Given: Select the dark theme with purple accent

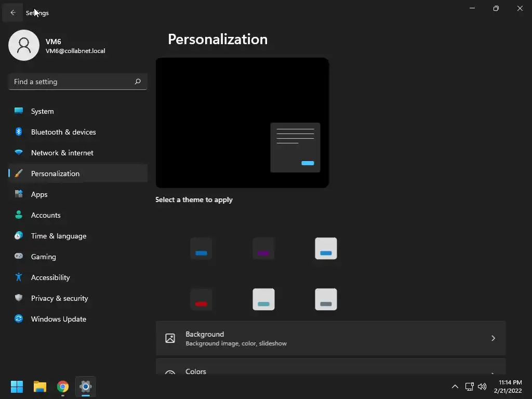Looking at the screenshot, I should click(x=263, y=248).
